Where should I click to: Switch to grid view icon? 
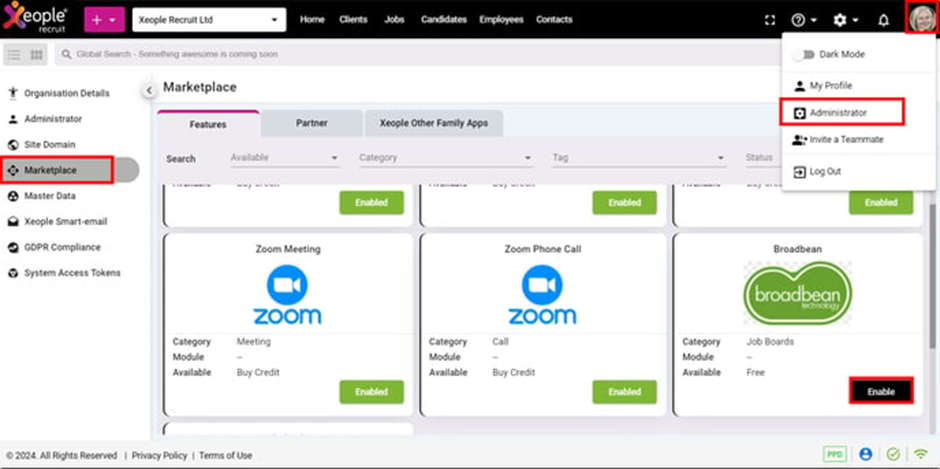pos(37,55)
